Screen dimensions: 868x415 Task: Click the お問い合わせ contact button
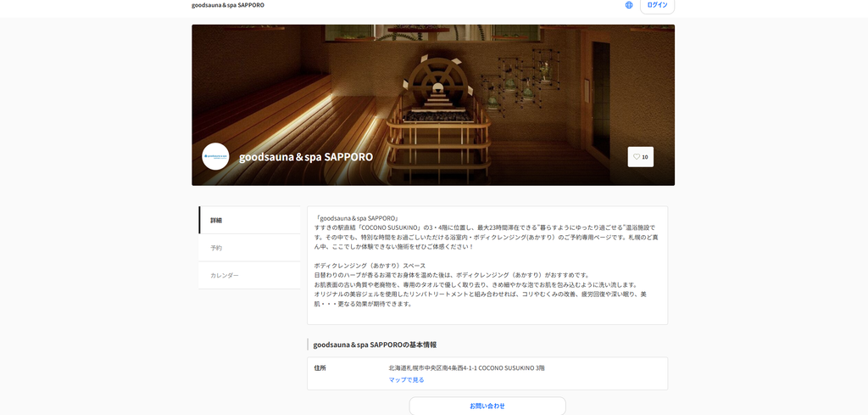[487, 406]
